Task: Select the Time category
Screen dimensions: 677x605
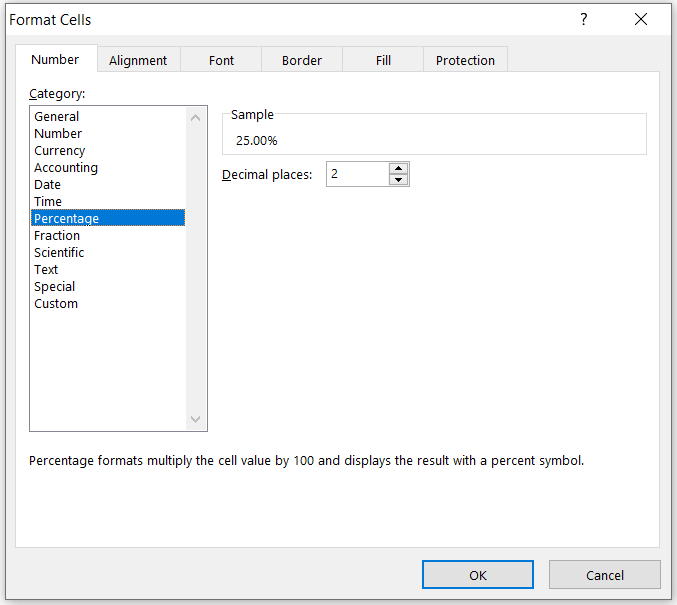Action: coord(108,202)
